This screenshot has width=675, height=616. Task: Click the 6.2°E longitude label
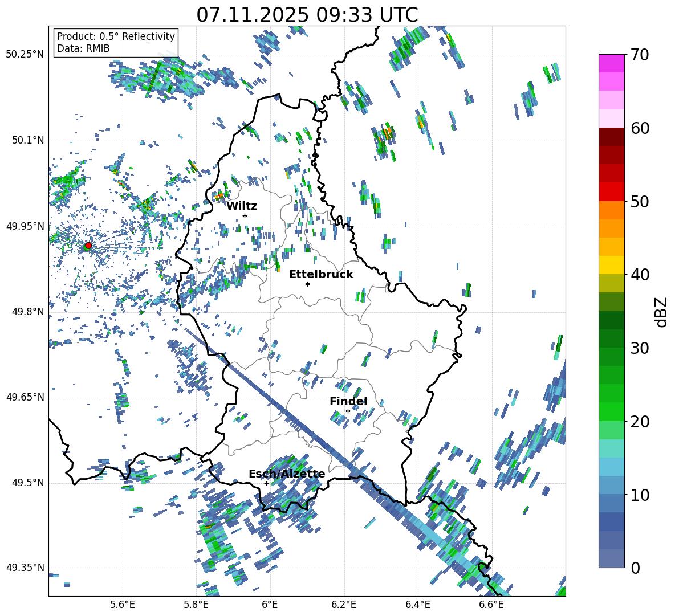point(344,605)
